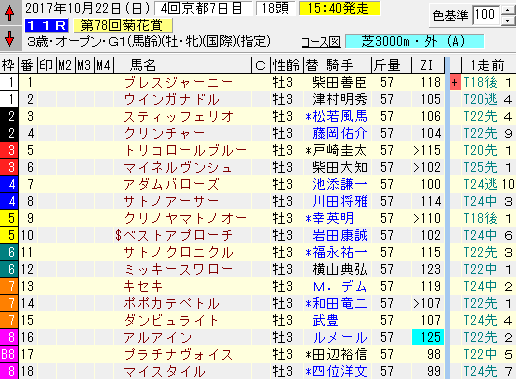516x379 pixels.
Task: Click the 印 cell for horse number 5
Action: point(47,150)
